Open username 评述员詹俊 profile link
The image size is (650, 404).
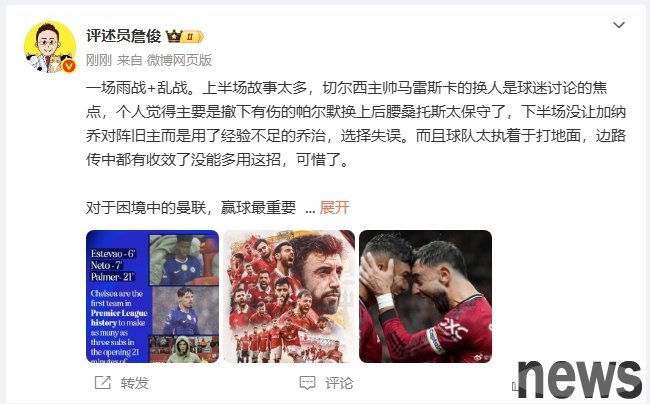[124, 36]
